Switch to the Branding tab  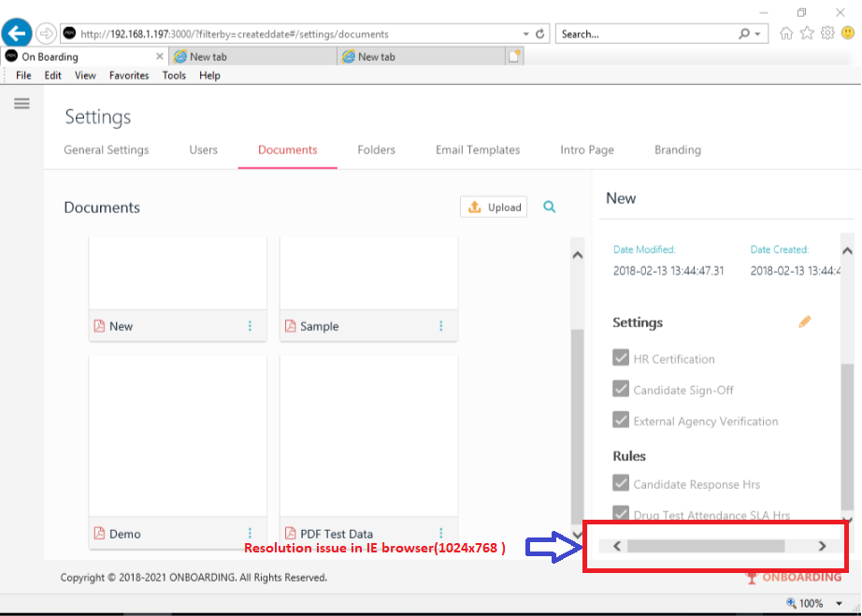pyautogui.click(x=677, y=150)
